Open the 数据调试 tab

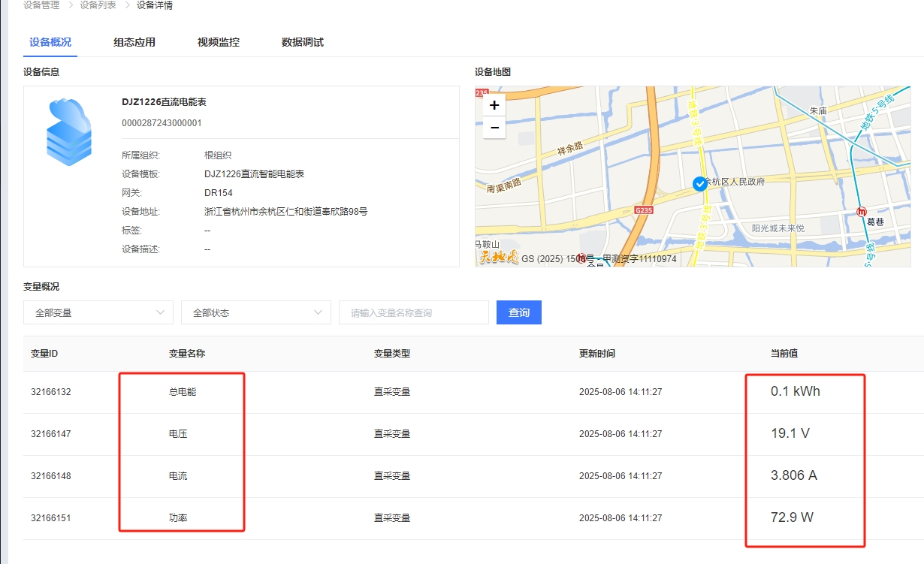pyautogui.click(x=303, y=42)
